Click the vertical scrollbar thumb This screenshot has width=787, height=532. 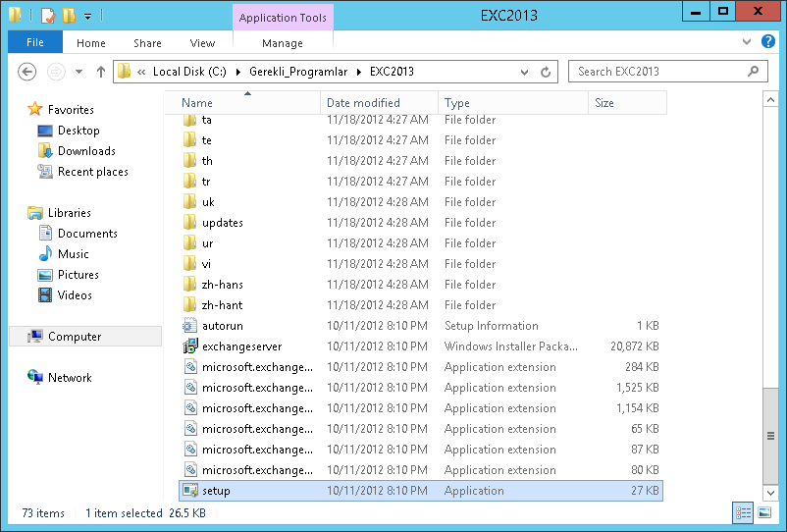pos(770,436)
